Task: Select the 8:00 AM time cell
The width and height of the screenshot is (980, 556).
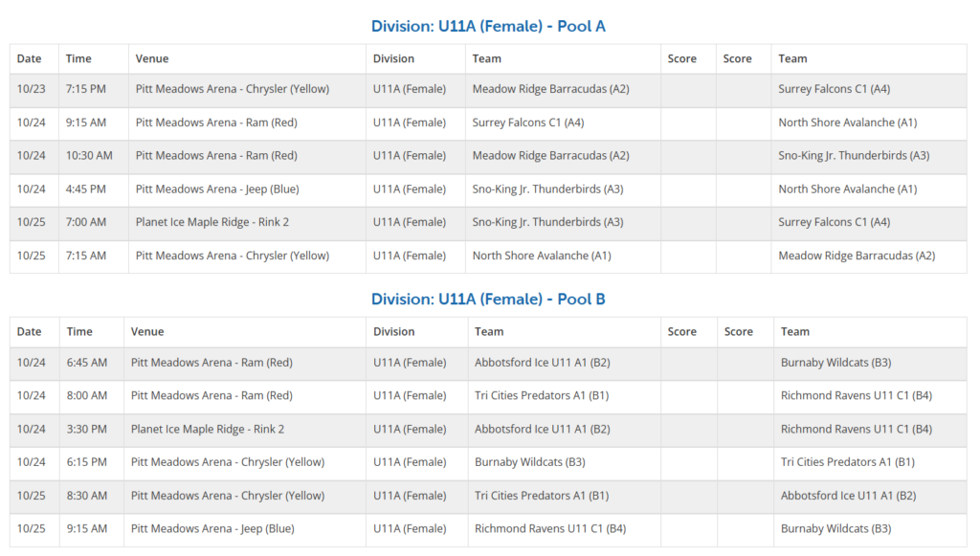Action: pos(87,395)
